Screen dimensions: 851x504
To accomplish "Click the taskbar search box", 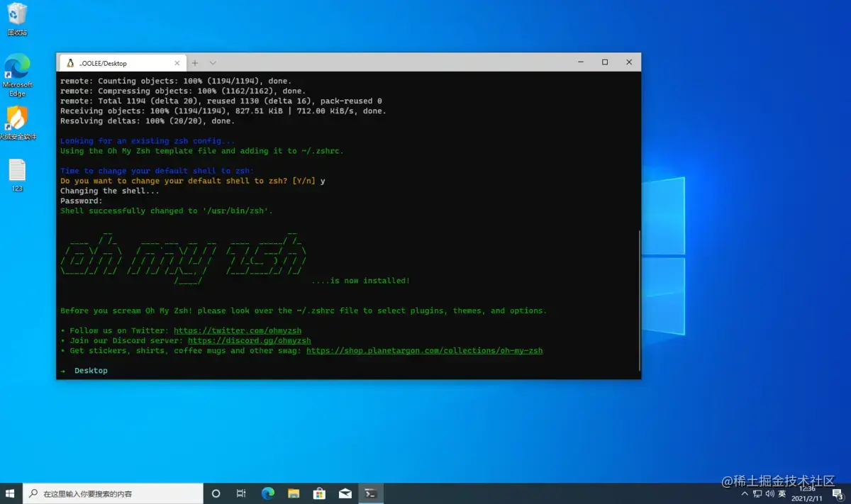I will click(113, 493).
